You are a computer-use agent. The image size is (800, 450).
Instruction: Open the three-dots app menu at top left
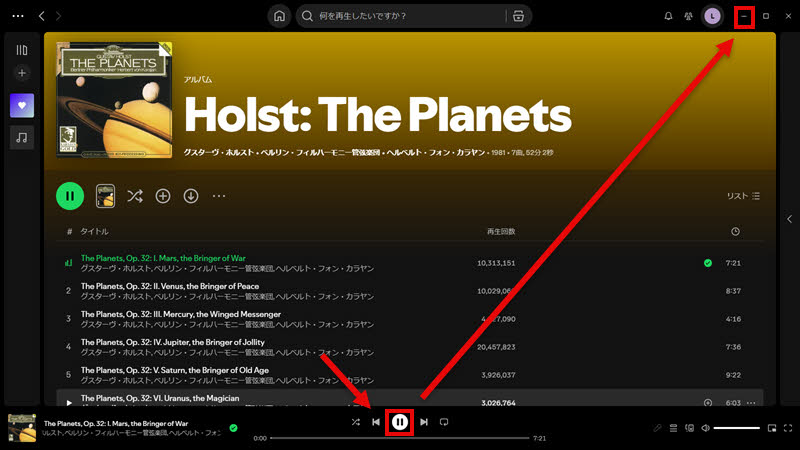pos(18,16)
